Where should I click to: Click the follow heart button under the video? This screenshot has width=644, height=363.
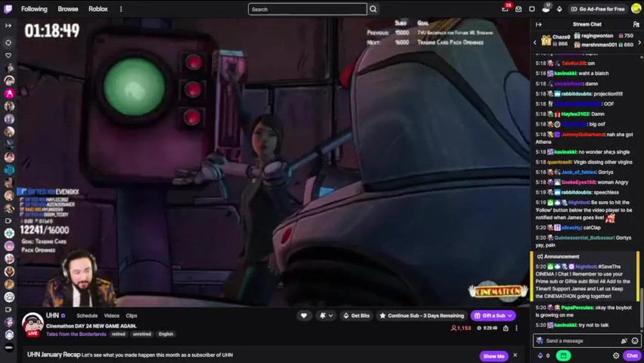point(304,316)
